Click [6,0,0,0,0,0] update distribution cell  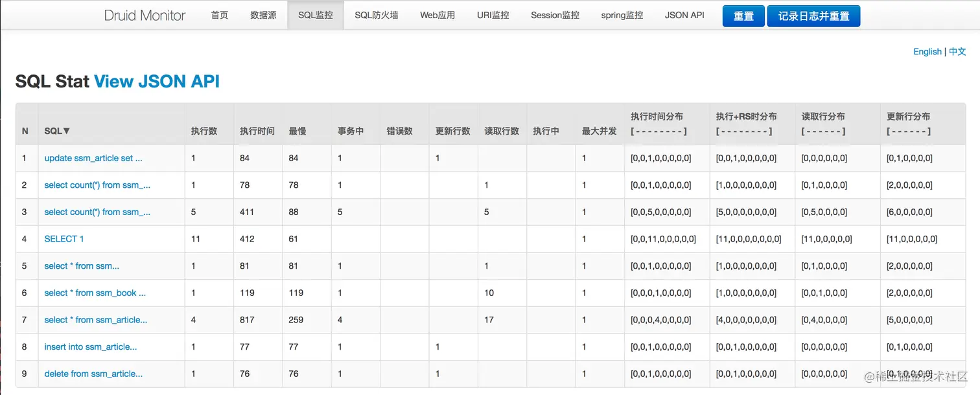click(x=909, y=212)
